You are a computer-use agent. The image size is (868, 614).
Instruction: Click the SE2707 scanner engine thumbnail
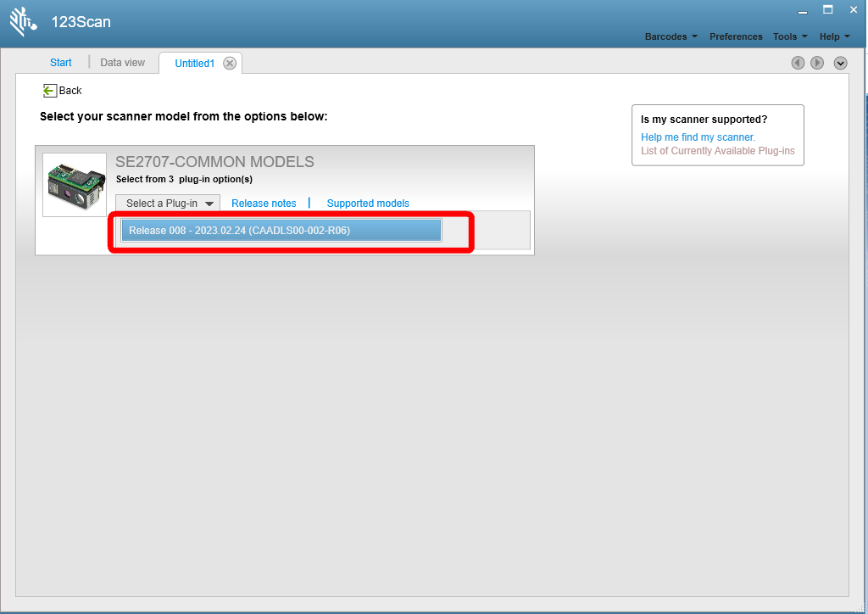coord(75,185)
